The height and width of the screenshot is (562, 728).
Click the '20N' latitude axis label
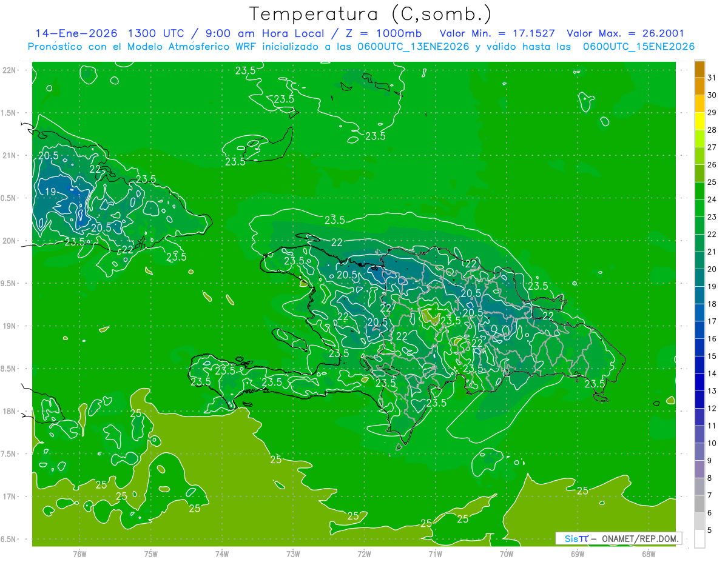coord(9,241)
